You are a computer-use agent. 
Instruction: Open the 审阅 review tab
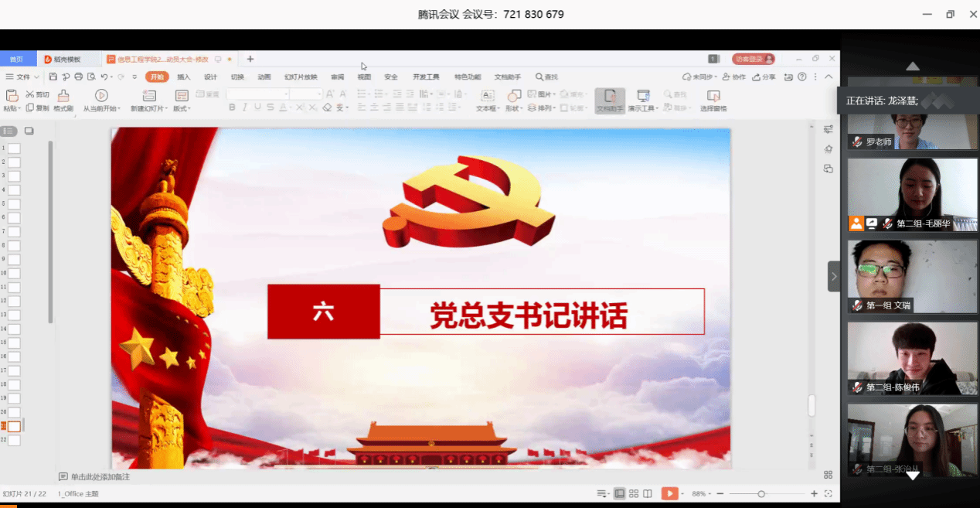click(338, 77)
